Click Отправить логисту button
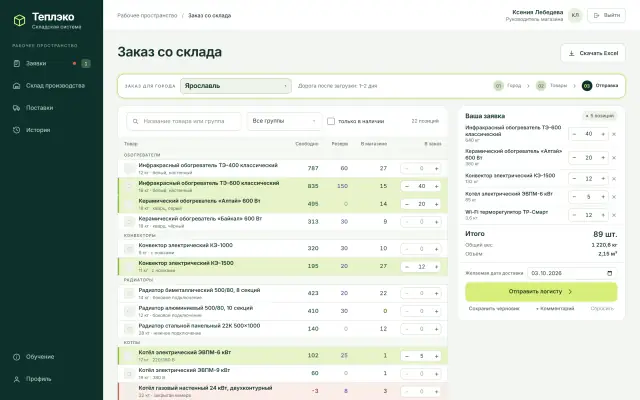 (541, 291)
